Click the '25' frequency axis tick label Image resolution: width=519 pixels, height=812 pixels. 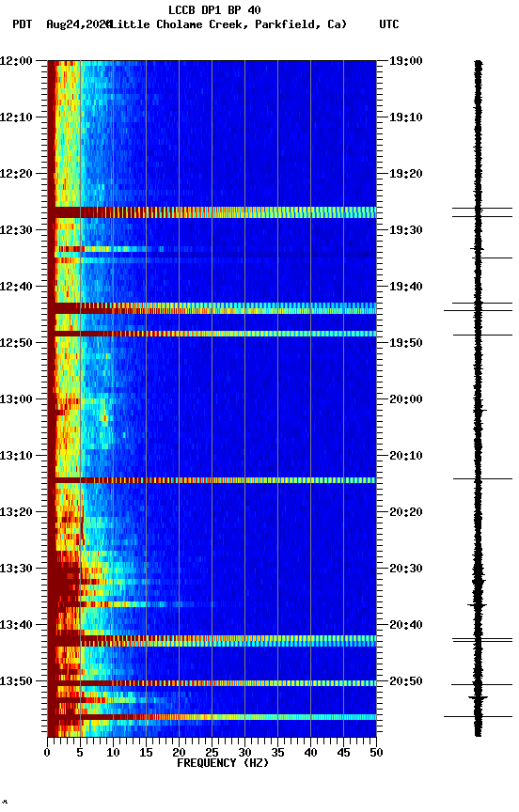point(212,753)
